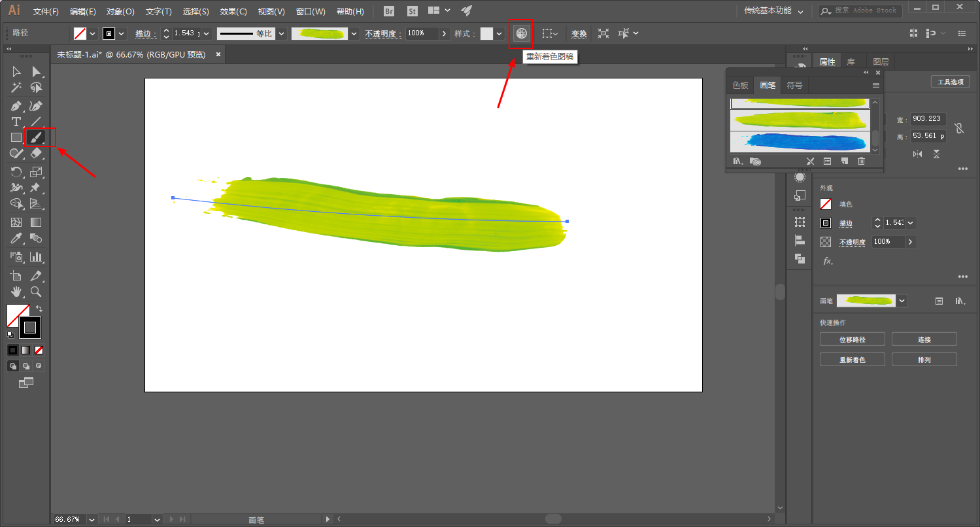Click the 工具选项 button
Image resolution: width=980 pixels, height=527 pixels.
[951, 82]
